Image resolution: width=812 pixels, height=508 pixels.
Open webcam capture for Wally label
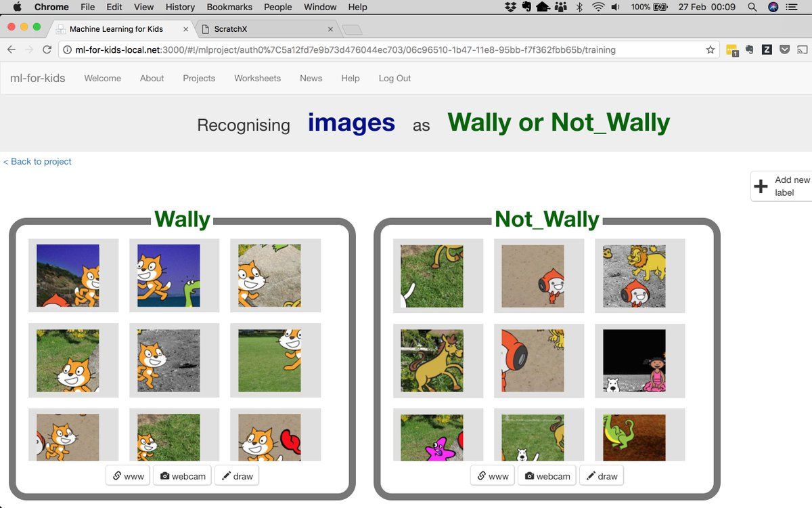[x=182, y=476]
